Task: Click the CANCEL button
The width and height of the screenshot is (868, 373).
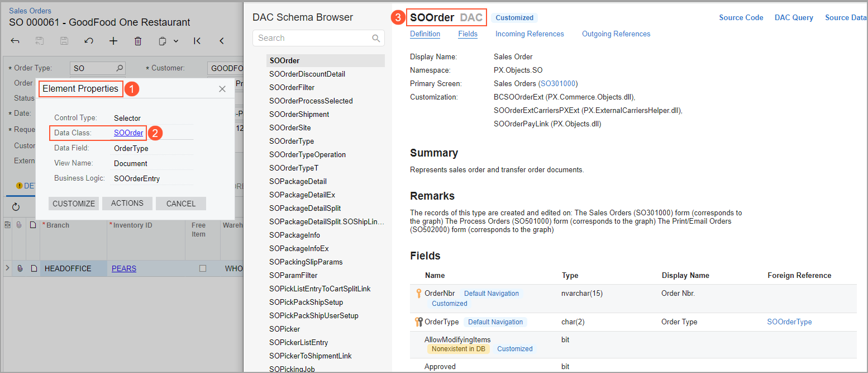Action: pos(181,204)
